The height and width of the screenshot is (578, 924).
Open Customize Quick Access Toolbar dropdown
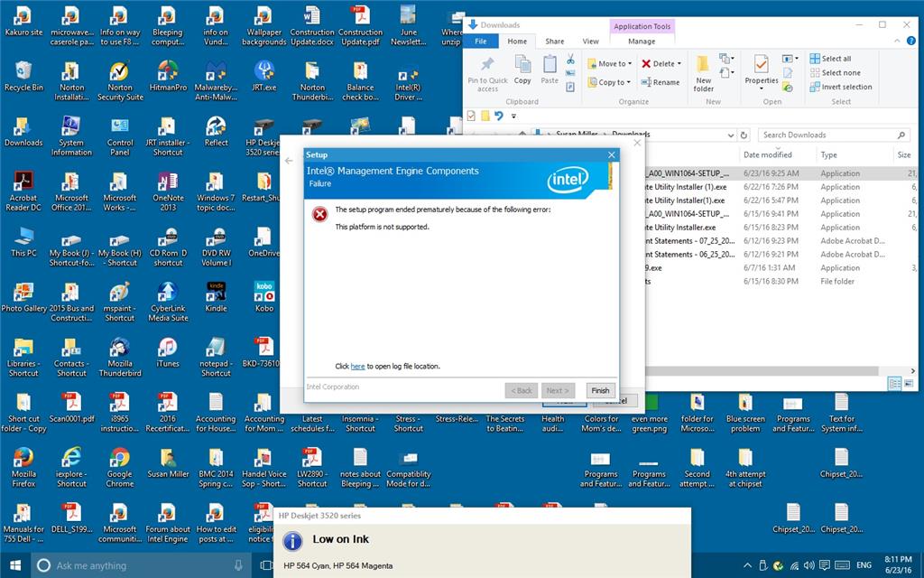point(513,117)
